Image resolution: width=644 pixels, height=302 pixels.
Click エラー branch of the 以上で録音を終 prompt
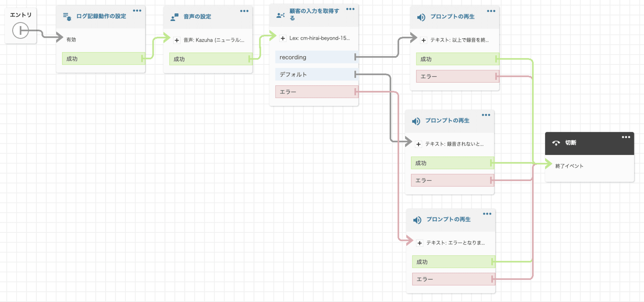tap(458, 76)
